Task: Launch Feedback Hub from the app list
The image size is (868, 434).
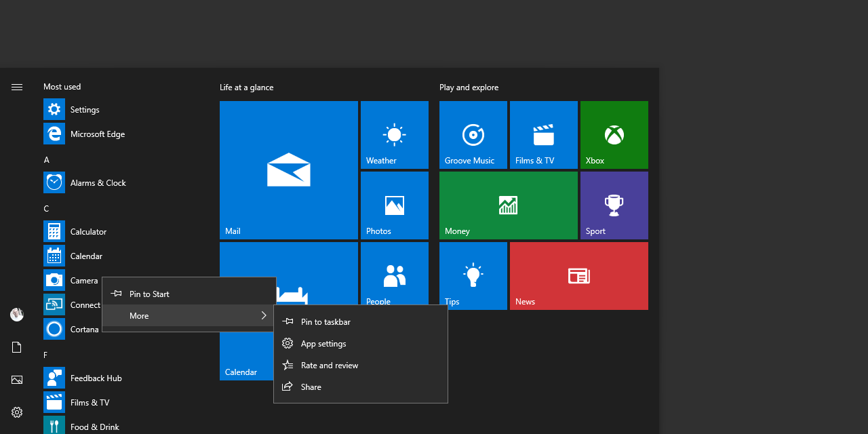Action: (x=95, y=378)
